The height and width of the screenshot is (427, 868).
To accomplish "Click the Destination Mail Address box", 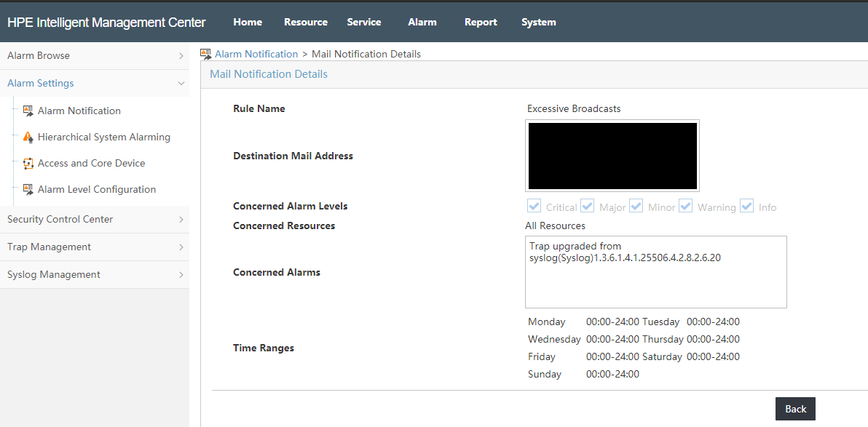I will point(612,156).
